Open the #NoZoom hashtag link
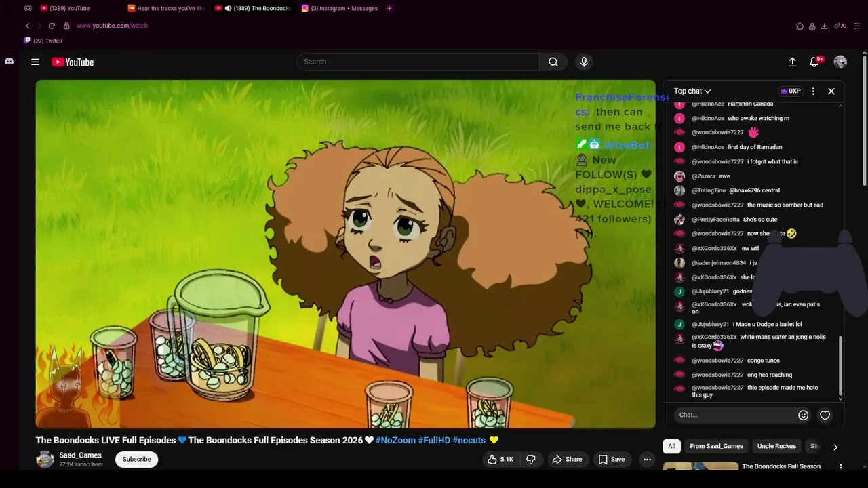This screenshot has height=488, width=868. [x=395, y=440]
